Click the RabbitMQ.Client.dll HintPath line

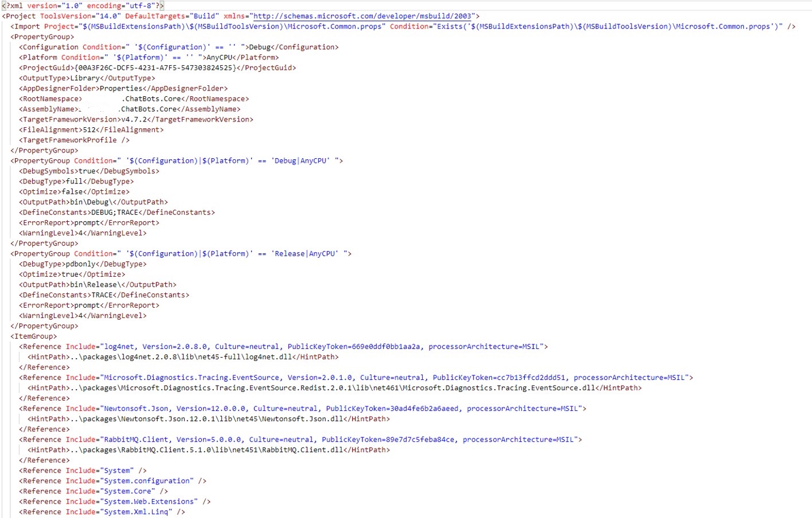(x=209, y=449)
